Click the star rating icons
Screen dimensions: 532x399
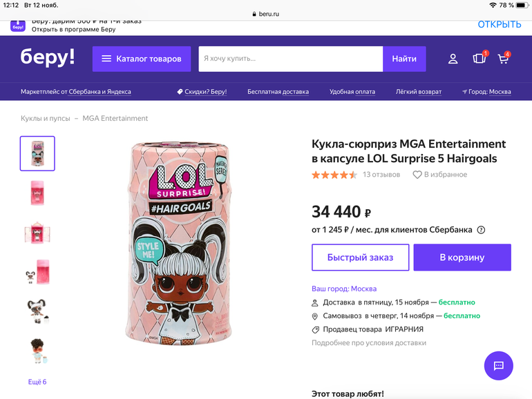click(x=334, y=175)
